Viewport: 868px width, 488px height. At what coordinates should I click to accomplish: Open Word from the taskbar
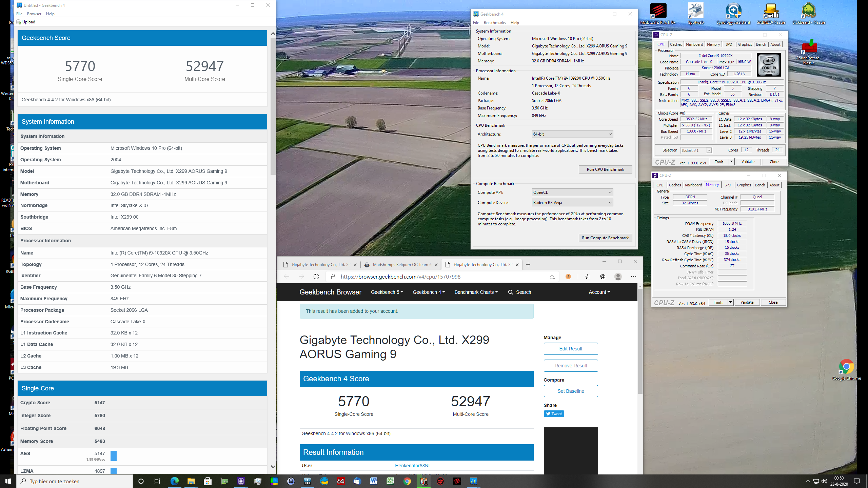(374, 481)
